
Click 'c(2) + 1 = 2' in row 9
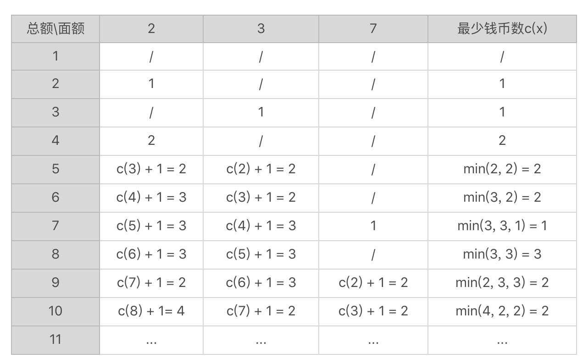[x=373, y=282]
